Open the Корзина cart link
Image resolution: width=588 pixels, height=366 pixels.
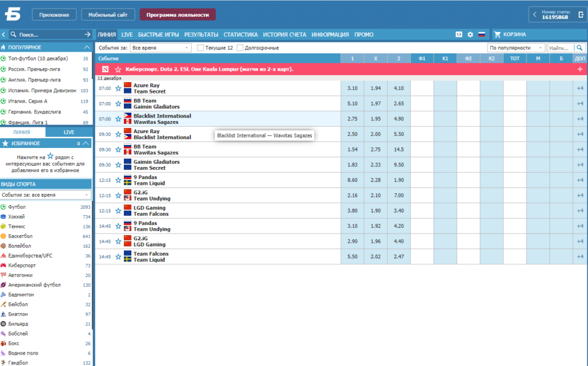(514, 34)
